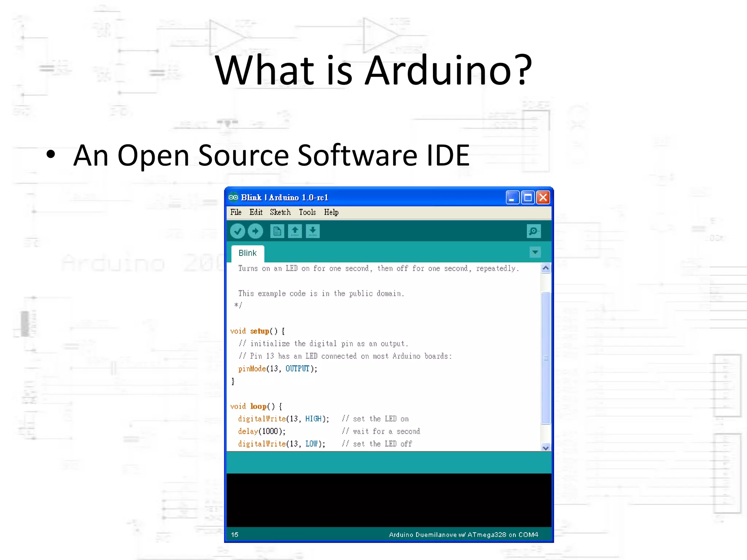Click the '// set the LED on' comment
This screenshot has height=560, width=747.
(x=375, y=419)
